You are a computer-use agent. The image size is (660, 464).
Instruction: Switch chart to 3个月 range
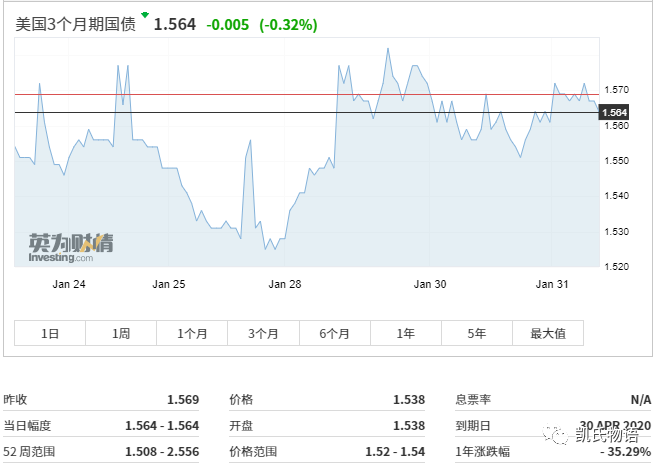click(x=263, y=333)
